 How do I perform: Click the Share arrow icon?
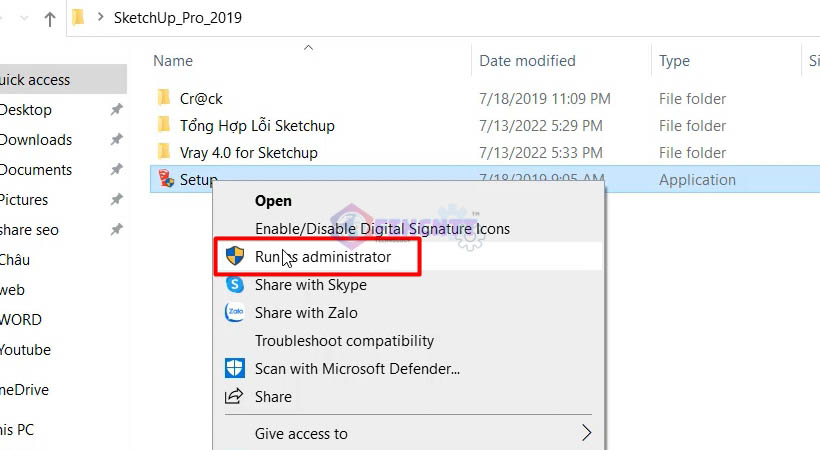point(235,396)
